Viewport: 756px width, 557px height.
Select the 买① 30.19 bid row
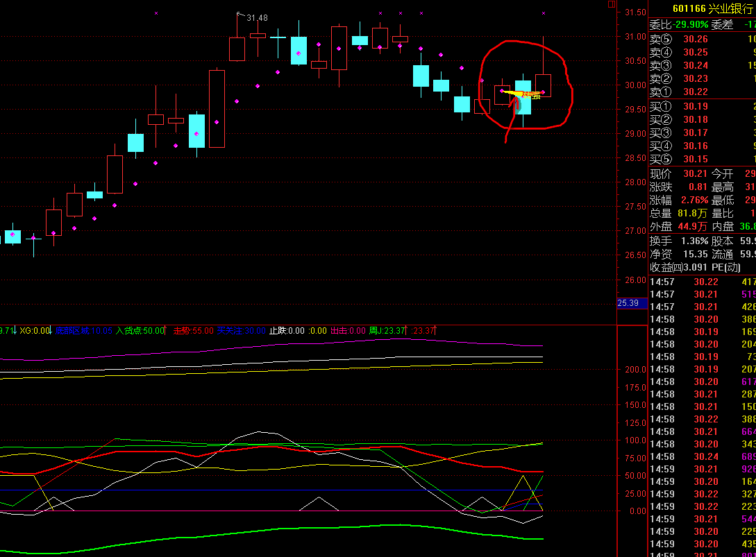coord(702,106)
